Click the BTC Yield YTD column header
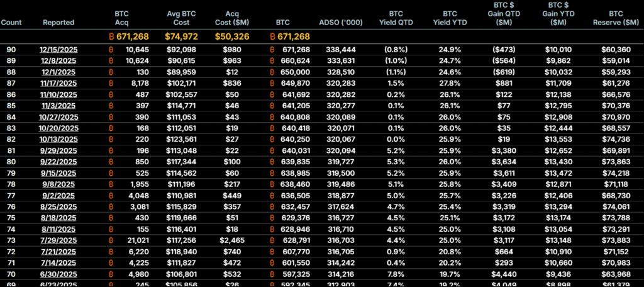This screenshot has width=644, height=287. (450, 18)
